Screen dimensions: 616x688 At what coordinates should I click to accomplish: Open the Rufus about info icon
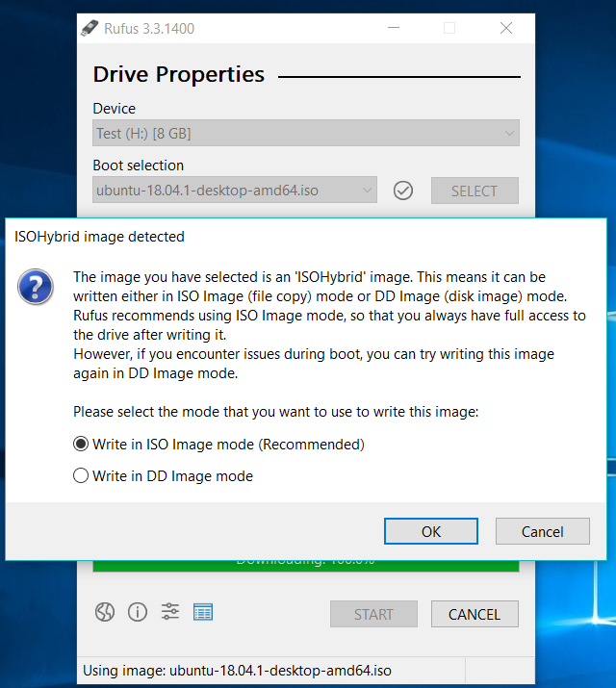click(138, 612)
